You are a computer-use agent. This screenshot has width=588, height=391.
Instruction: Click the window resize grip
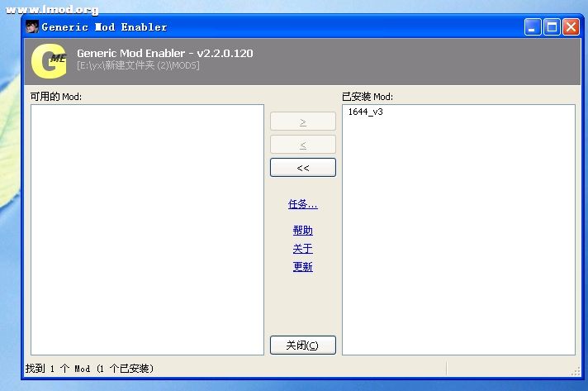click(x=576, y=371)
